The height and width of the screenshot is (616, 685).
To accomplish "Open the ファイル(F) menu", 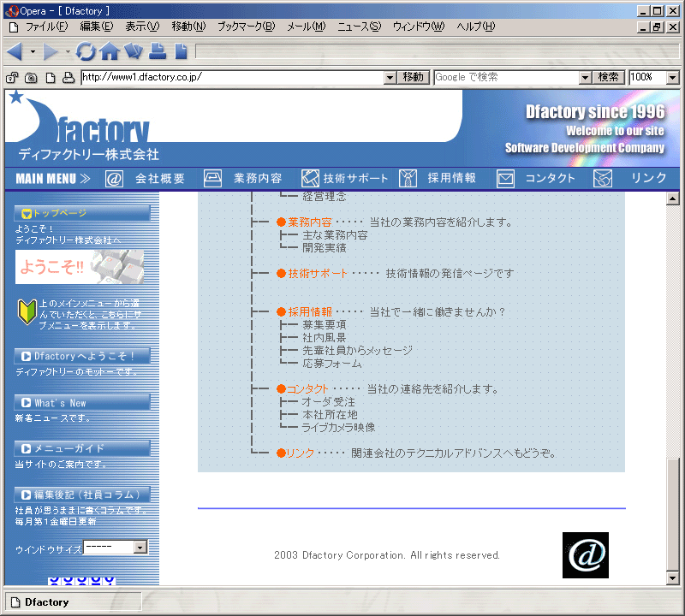I will point(47,27).
